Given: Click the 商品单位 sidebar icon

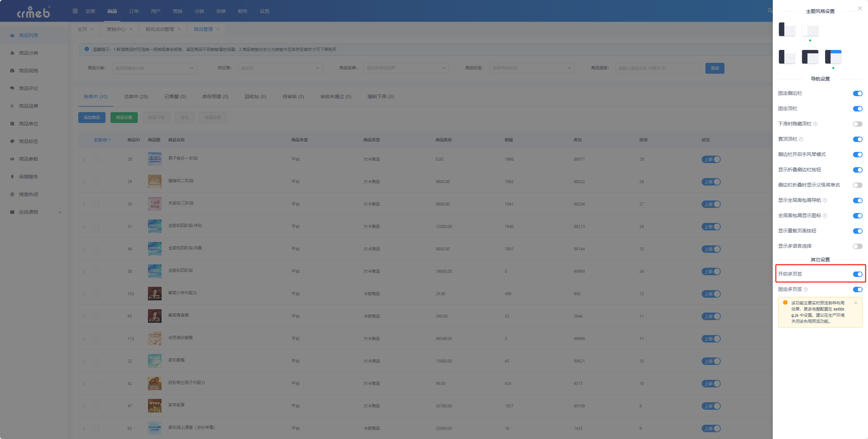Looking at the screenshot, I should pyautogui.click(x=12, y=124).
